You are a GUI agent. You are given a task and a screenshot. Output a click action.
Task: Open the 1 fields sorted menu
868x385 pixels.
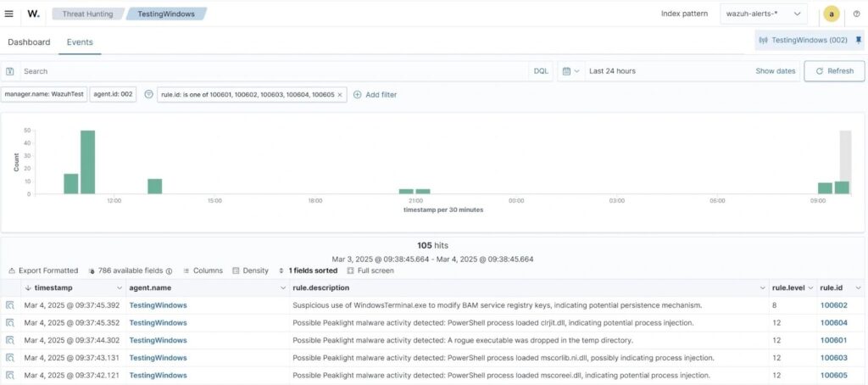[308, 271]
